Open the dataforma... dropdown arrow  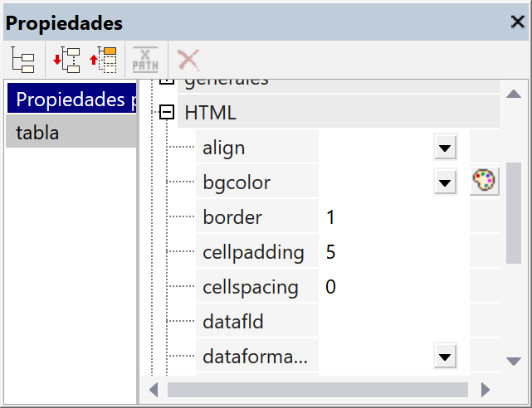pos(446,357)
